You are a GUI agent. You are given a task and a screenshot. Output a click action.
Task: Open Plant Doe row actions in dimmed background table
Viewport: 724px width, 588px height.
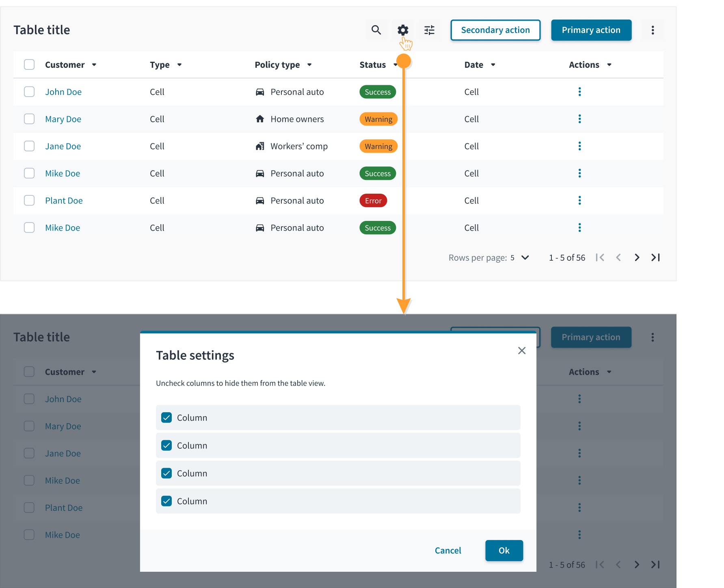(x=580, y=508)
